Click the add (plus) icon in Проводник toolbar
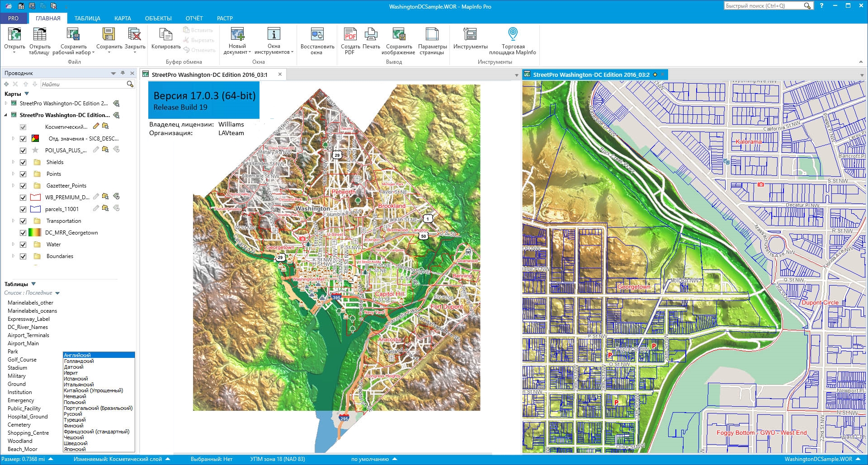Image resolution: width=868 pixels, height=465 pixels. point(6,84)
